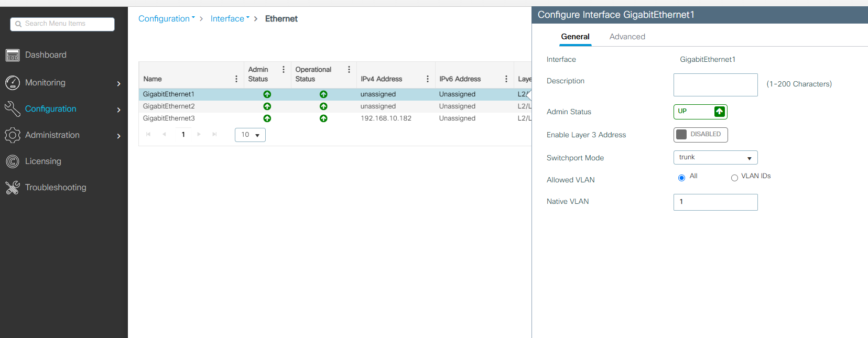Screen dimensions: 868x338
Task: Click GigabitEthernet2 unassigned IPv4 cell
Action: tap(378, 106)
